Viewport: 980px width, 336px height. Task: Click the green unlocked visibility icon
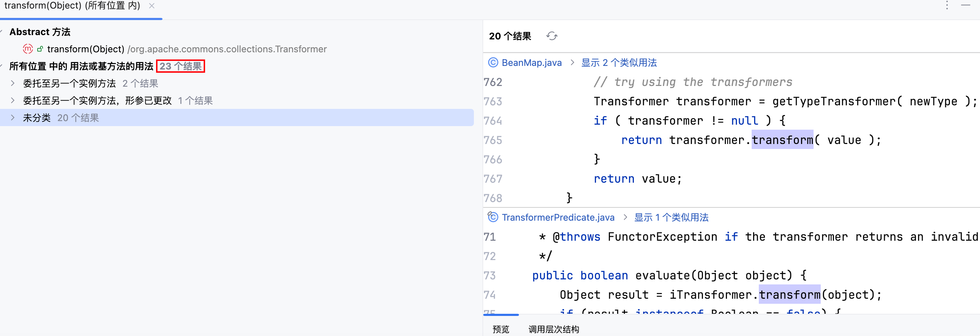pos(40,49)
